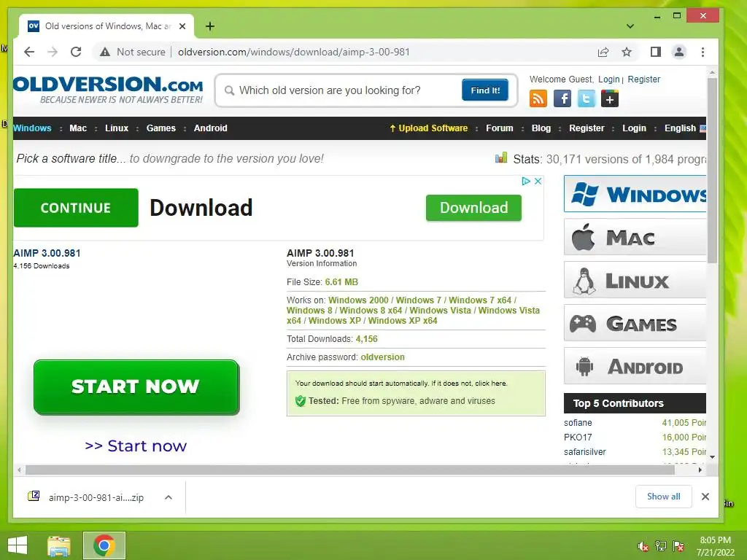This screenshot has height=560, width=747.
Task: Click the stats bar chart icon
Action: point(501,157)
